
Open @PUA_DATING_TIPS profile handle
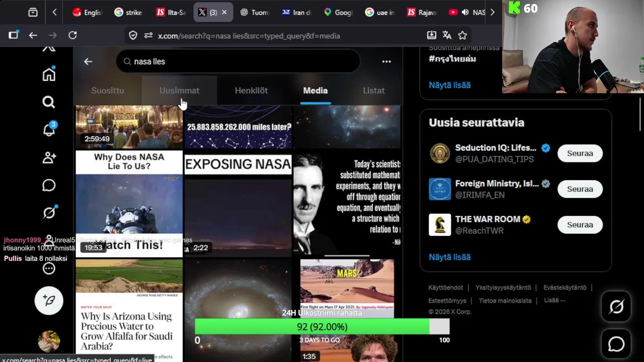pos(495,159)
